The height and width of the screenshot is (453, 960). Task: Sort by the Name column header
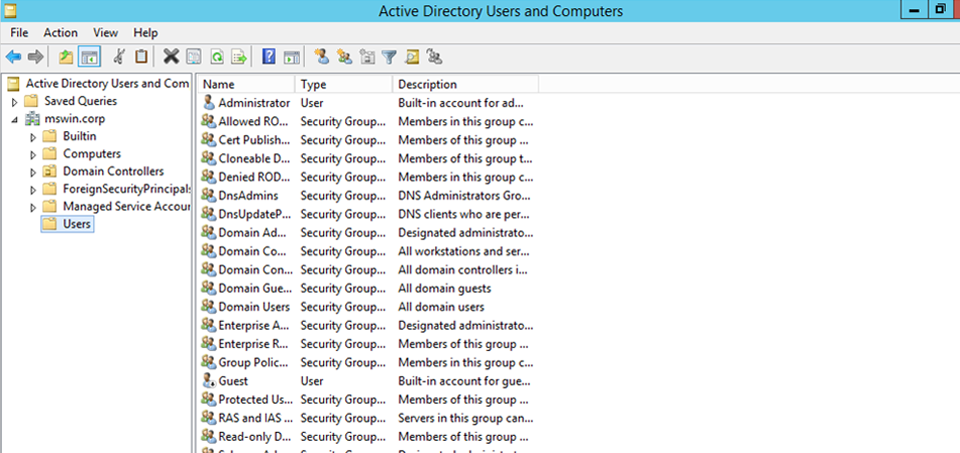246,84
